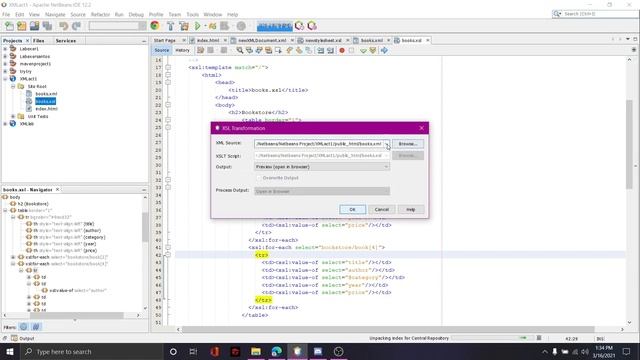Click the Undo toolbar icon

tap(64, 26)
